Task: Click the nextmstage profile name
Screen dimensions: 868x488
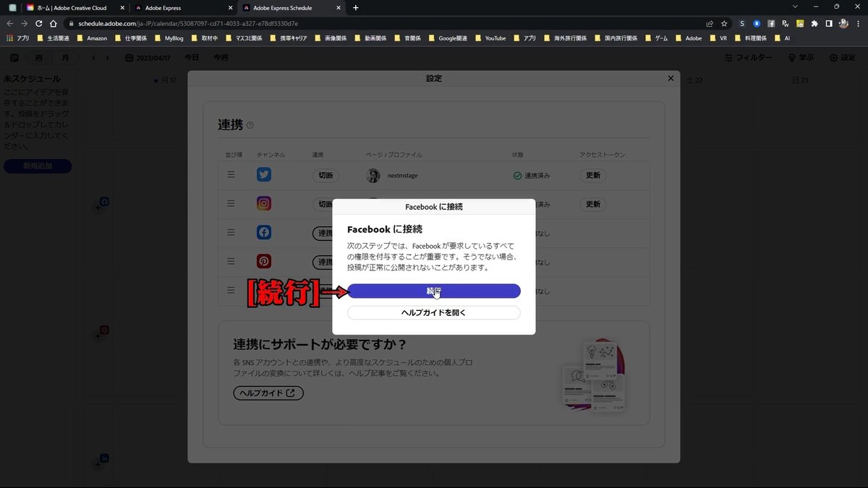Action: tap(403, 176)
